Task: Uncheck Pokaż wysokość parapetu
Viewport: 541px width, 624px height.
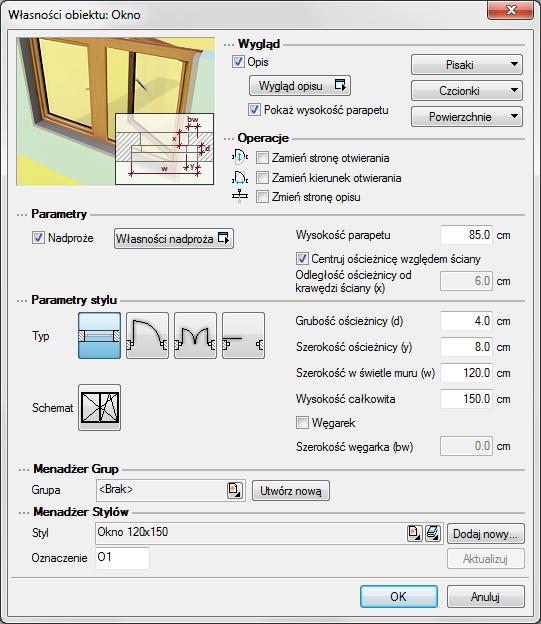Action: coord(254,109)
